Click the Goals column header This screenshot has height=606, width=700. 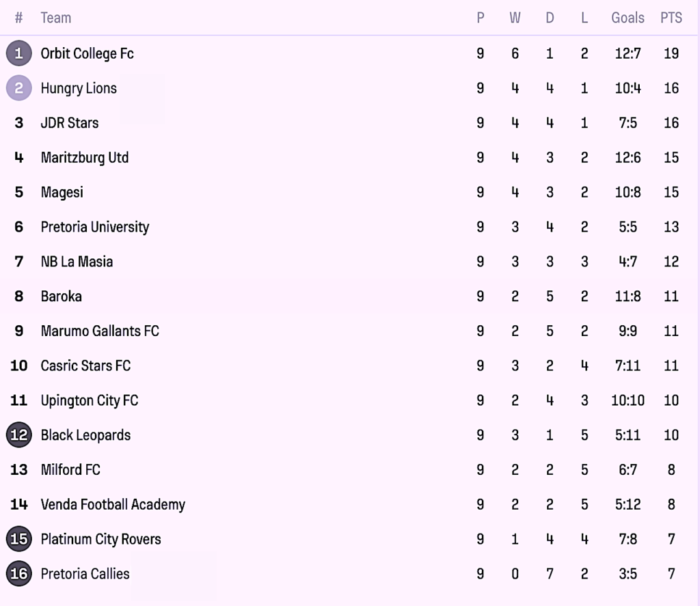pyautogui.click(x=628, y=18)
